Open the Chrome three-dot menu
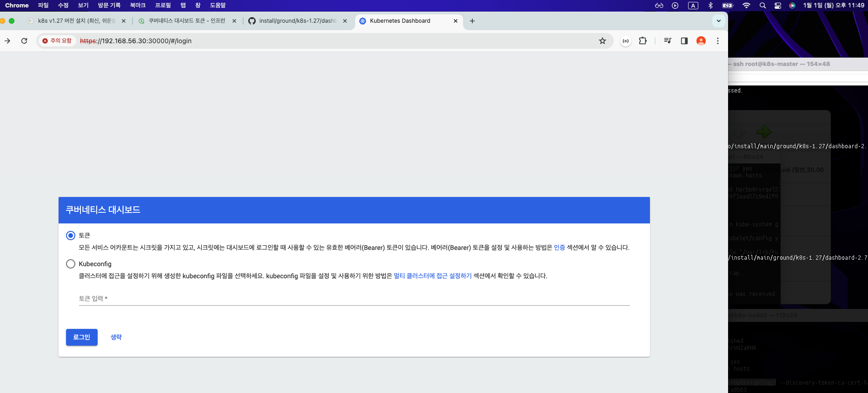 click(718, 41)
